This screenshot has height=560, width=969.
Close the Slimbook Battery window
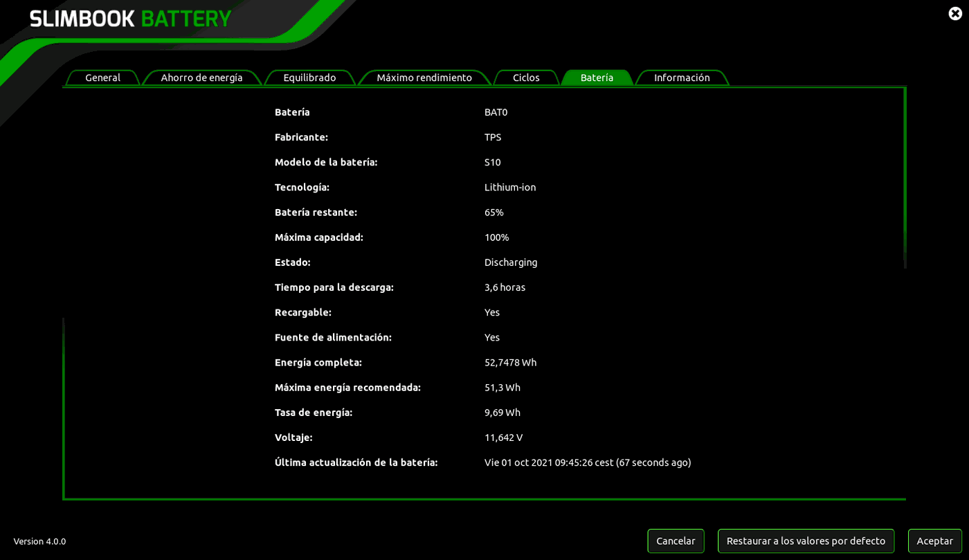(x=955, y=13)
